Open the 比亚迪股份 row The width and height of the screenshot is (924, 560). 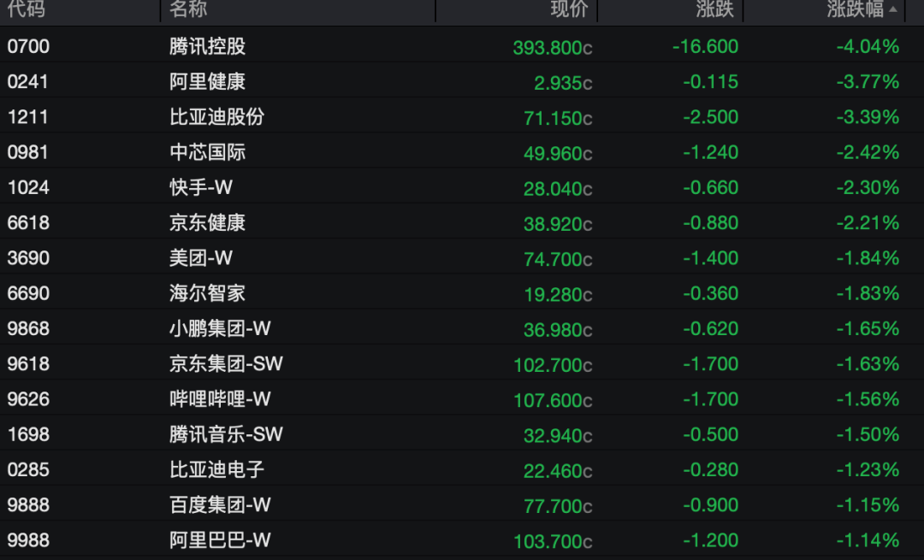462,115
